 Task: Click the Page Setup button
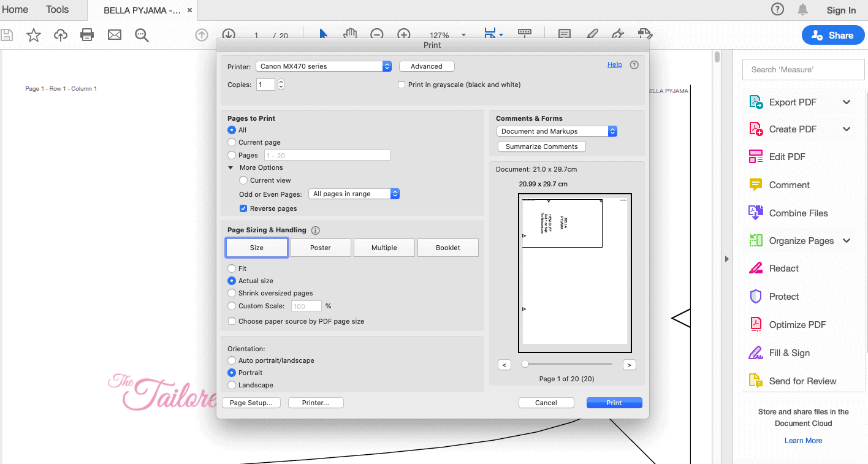[x=251, y=403]
